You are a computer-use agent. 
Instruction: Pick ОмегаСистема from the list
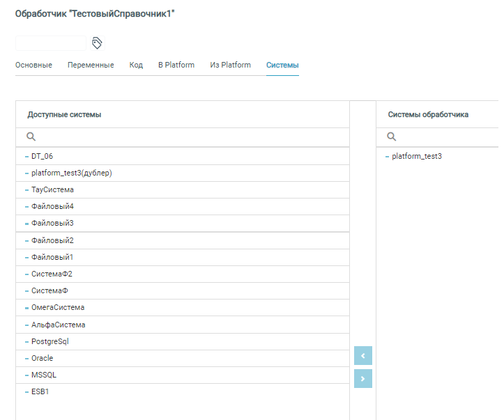(58, 308)
